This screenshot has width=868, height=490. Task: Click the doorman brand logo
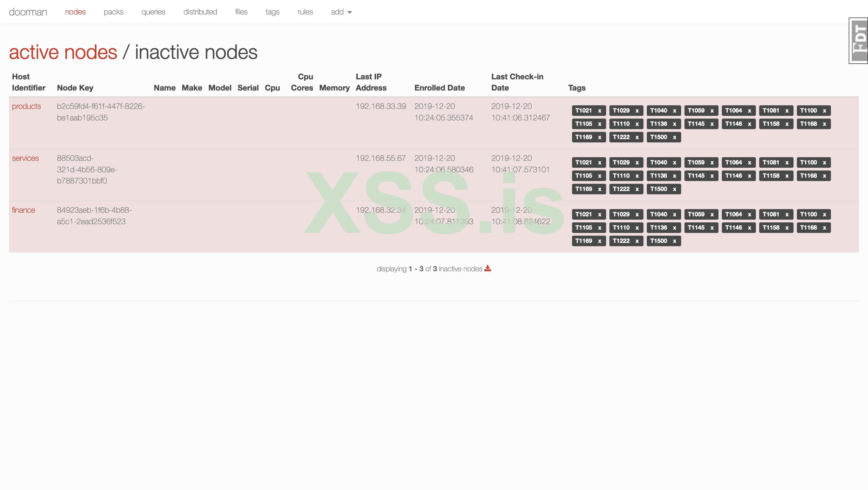tap(28, 12)
